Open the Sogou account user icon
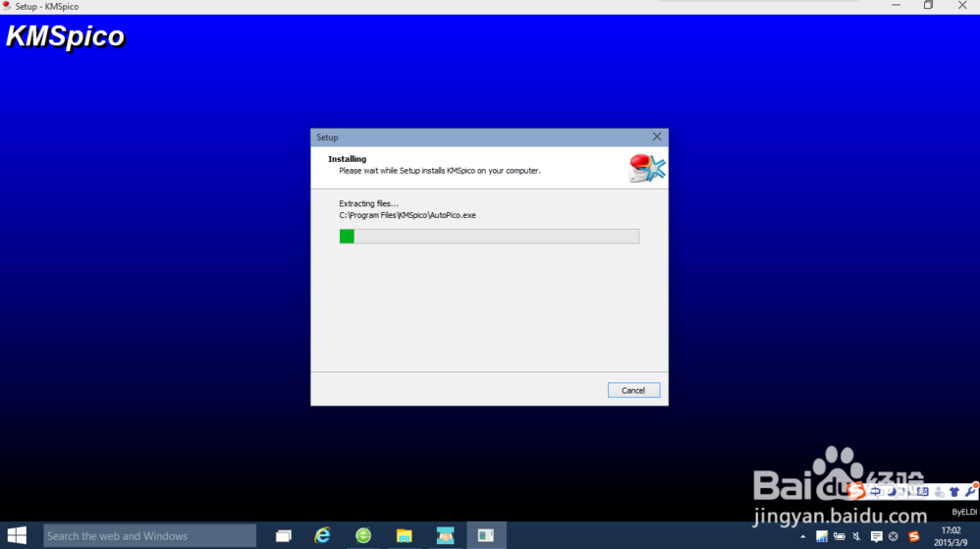Viewport: 980px width, 549px height. click(x=940, y=492)
